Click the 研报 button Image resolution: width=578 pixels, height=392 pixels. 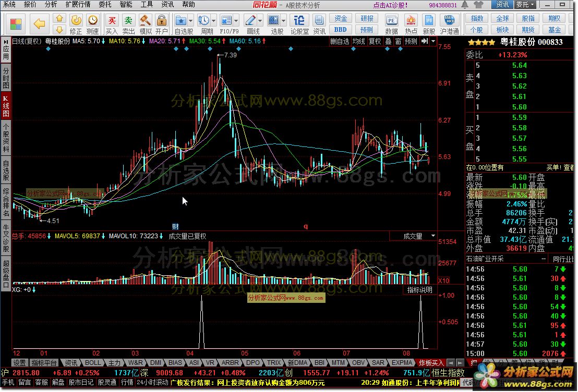point(367,18)
